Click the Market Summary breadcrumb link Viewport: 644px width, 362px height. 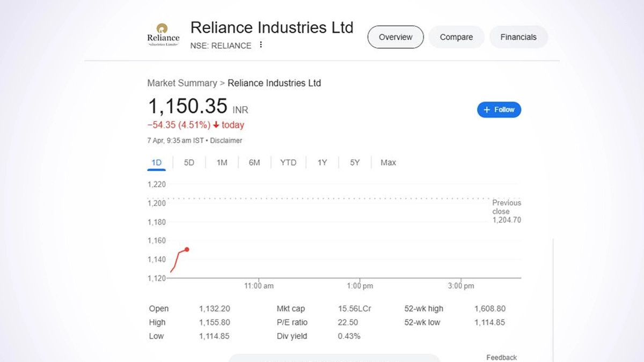point(182,83)
